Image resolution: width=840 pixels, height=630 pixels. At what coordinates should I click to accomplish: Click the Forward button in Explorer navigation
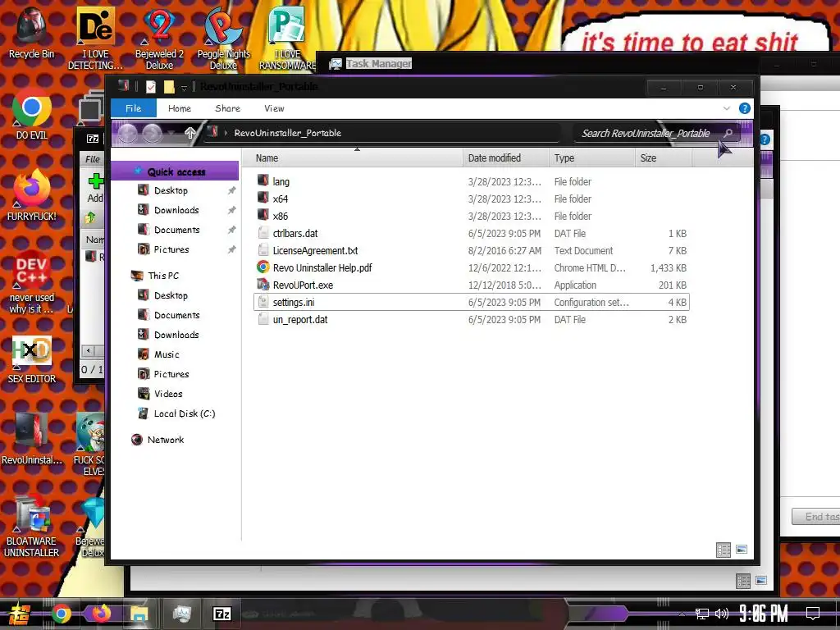[152, 133]
